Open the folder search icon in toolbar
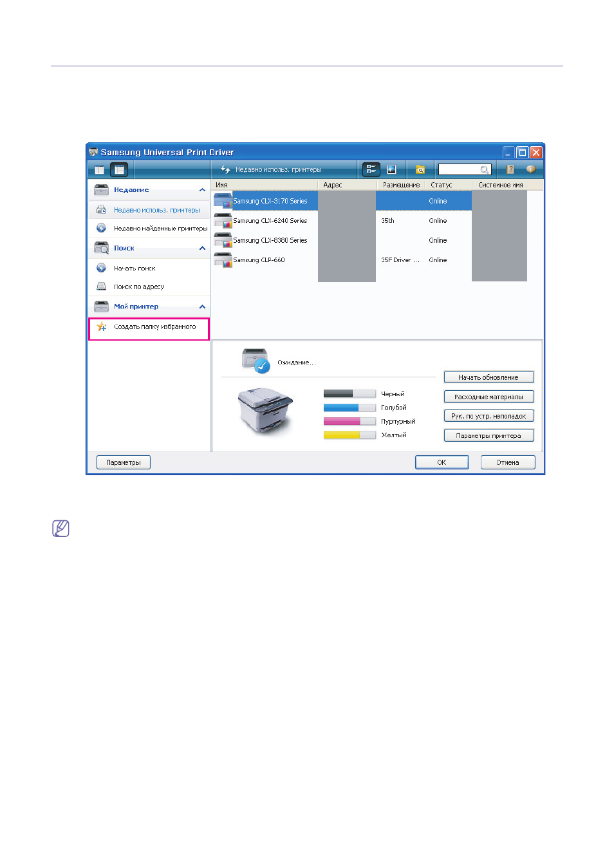Viewport: 614px width, 868px height. click(420, 170)
